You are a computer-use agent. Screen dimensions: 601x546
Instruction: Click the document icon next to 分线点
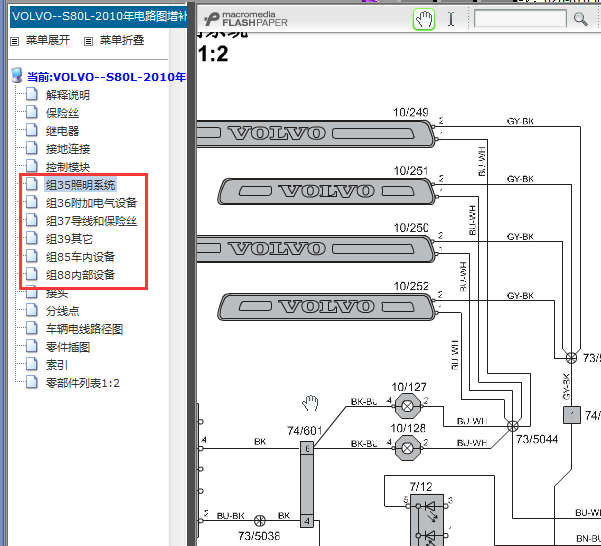(32, 310)
